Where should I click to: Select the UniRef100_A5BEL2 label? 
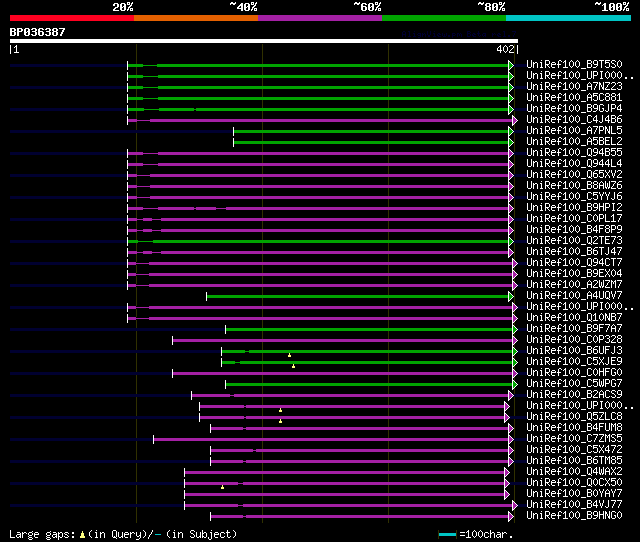pyautogui.click(x=574, y=142)
